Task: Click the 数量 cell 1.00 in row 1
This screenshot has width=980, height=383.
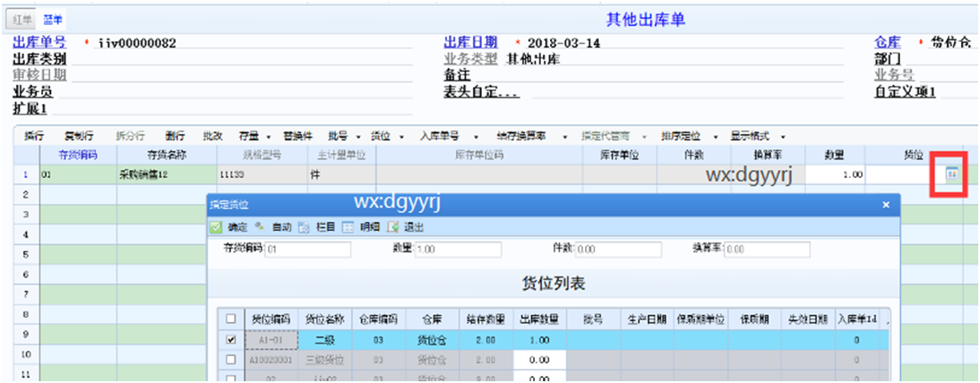Action: [835, 174]
